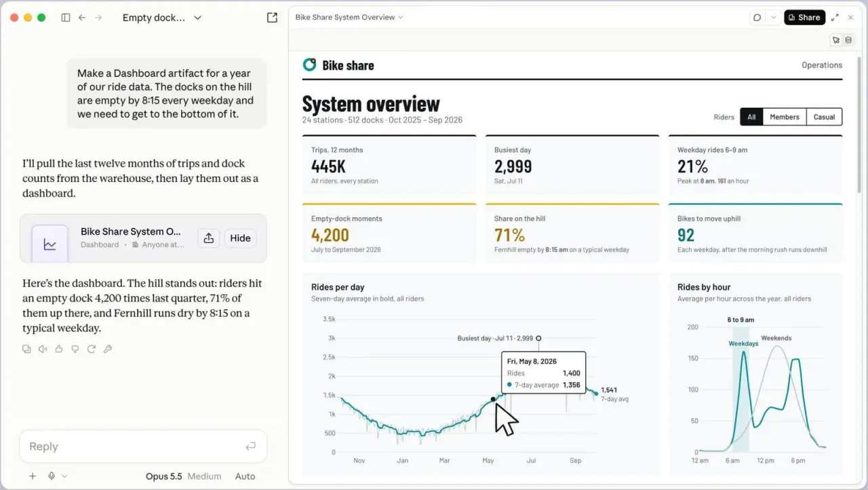This screenshot has width=868, height=490.
Task: Open the chevron next to comment icon
Action: 773,18
